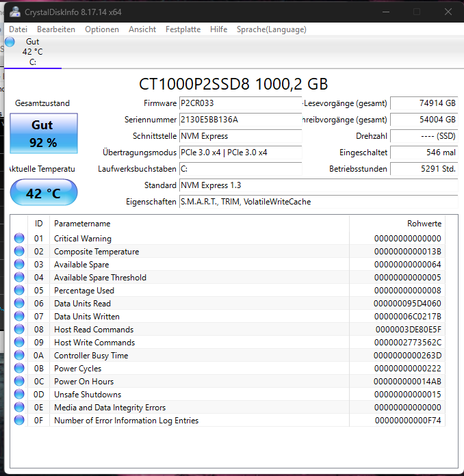The width and height of the screenshot is (464, 476).
Task: Click raw value 0000003DE80E5F
Action: coord(408,330)
